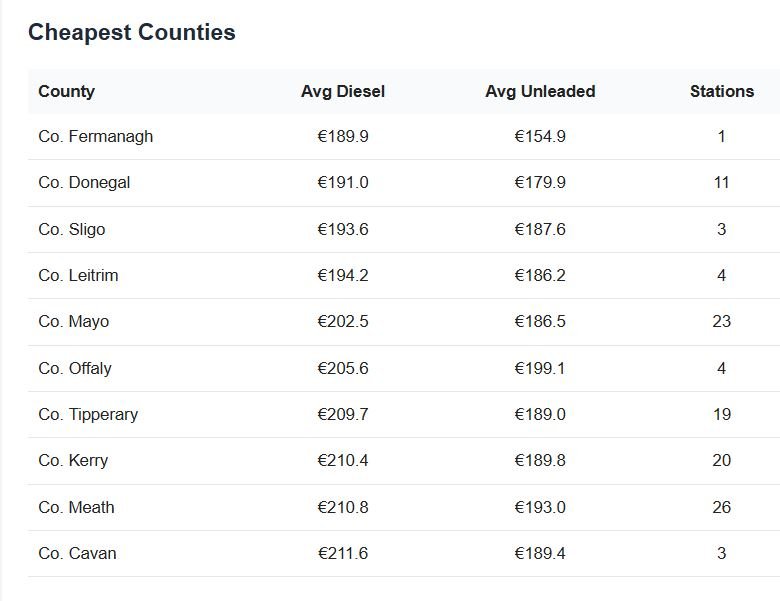Screen dimensions: 780x601
Task: Select the Co. Donegal county name
Action: coord(84,182)
